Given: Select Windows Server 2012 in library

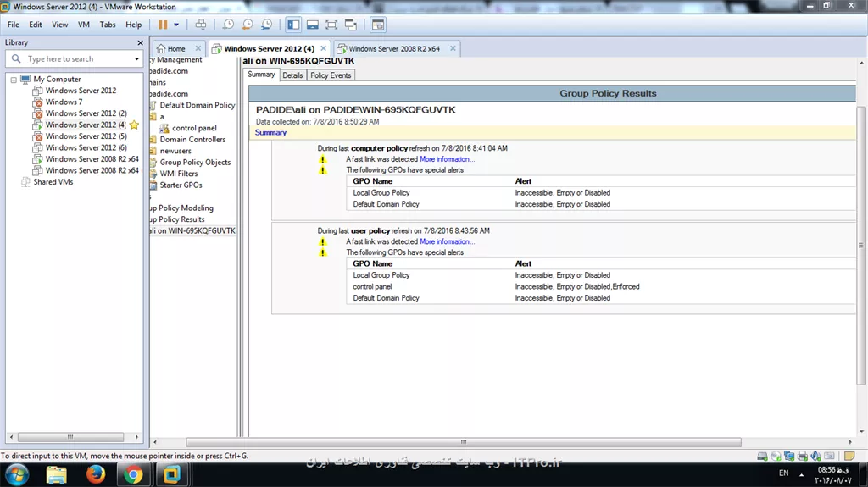Looking at the screenshot, I should (x=81, y=91).
